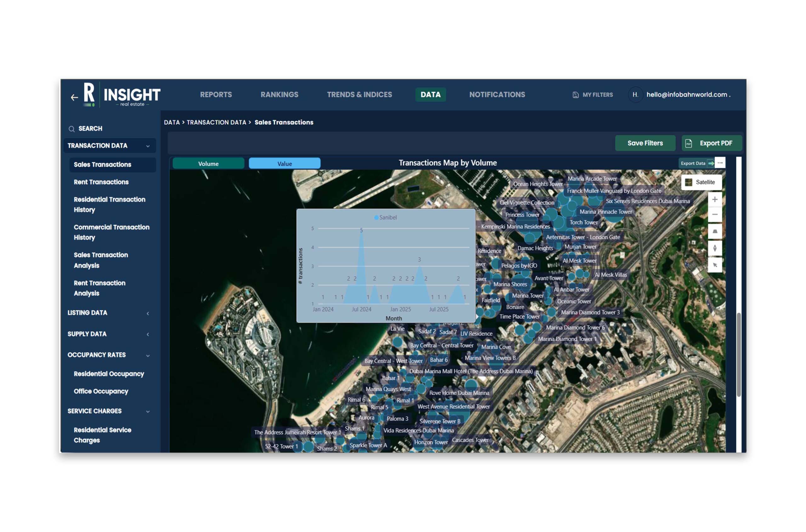The height and width of the screenshot is (532, 806).
Task: Open Commercial Transaction History
Action: click(111, 232)
